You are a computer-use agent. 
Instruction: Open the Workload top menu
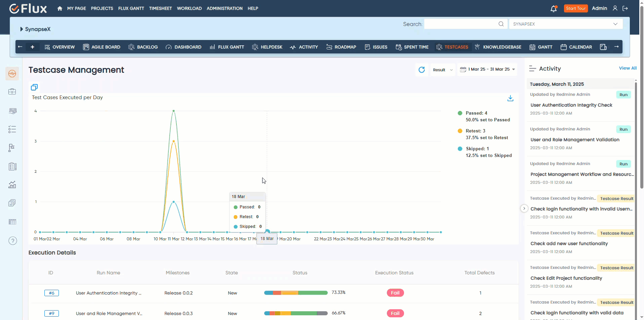(189, 8)
